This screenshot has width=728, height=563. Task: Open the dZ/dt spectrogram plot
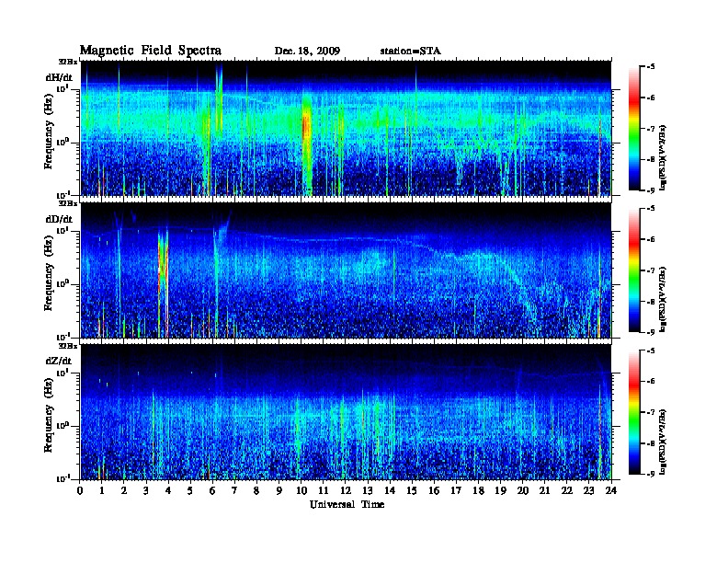346,412
